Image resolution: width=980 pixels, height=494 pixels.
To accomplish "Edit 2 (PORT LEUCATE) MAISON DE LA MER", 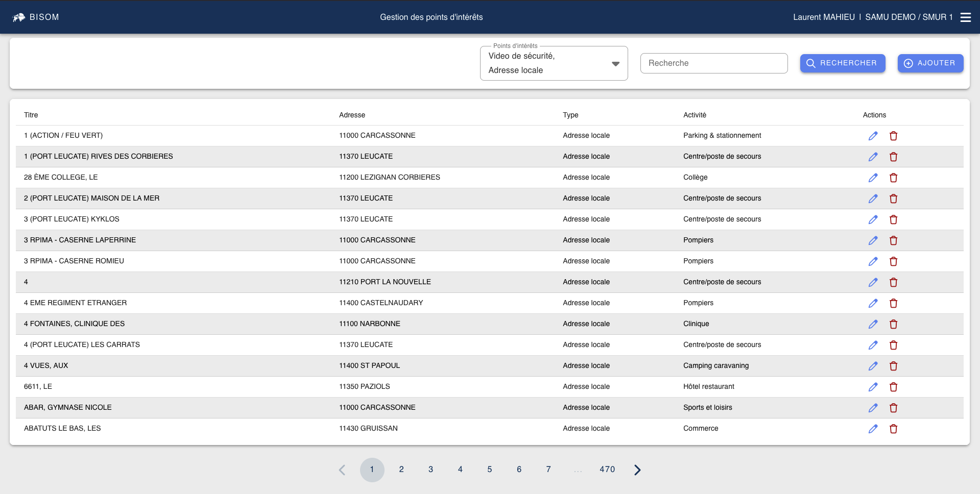I will pyautogui.click(x=873, y=199).
